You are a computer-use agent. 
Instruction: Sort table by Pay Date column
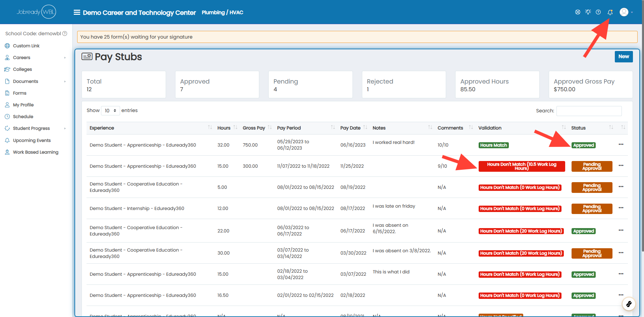point(354,128)
